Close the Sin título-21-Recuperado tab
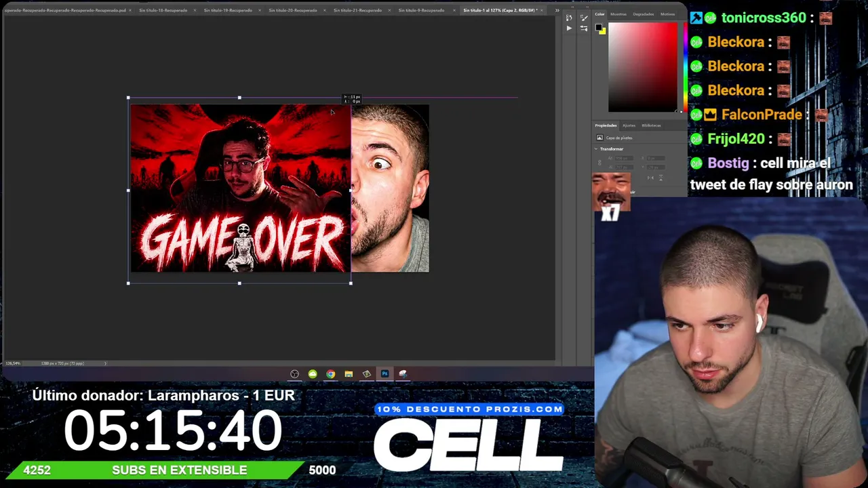This screenshot has width=868, height=488. coord(389,10)
